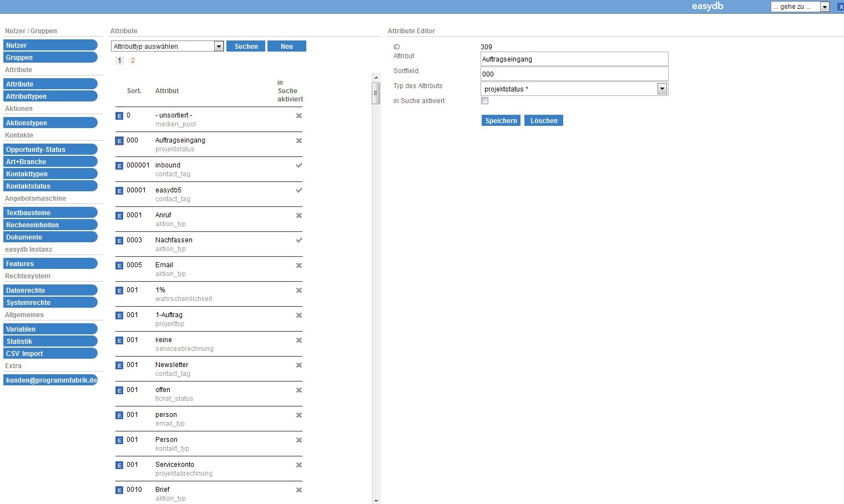Click edit icon for easydb5 row

coord(119,191)
